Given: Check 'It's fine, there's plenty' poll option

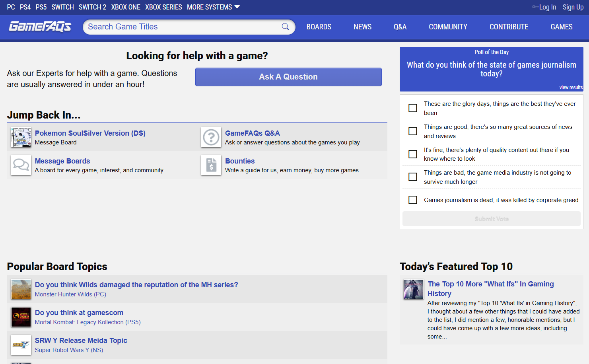Looking at the screenshot, I should [413, 154].
